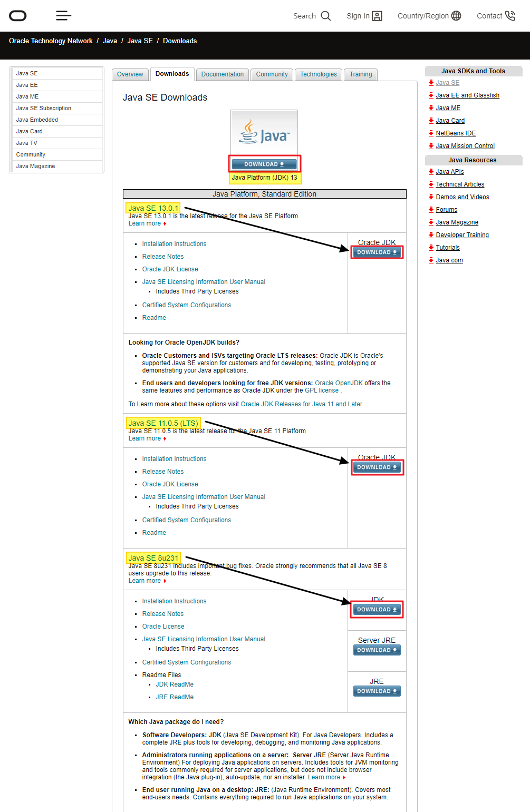
Task: Open the hamburger menu icon
Action: [63, 16]
